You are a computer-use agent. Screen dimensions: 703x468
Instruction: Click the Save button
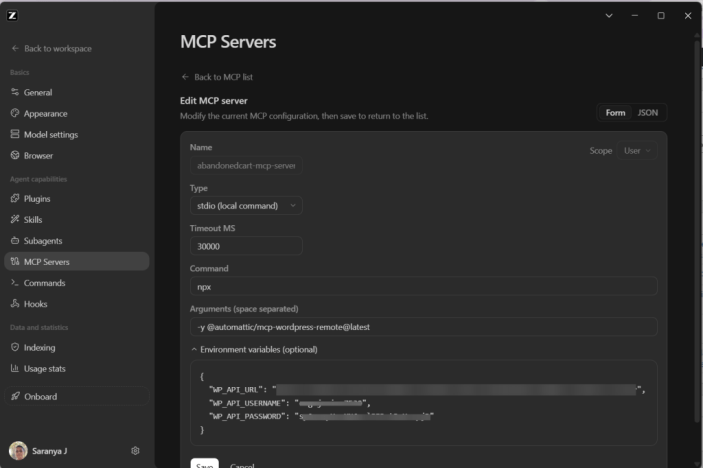point(204,464)
